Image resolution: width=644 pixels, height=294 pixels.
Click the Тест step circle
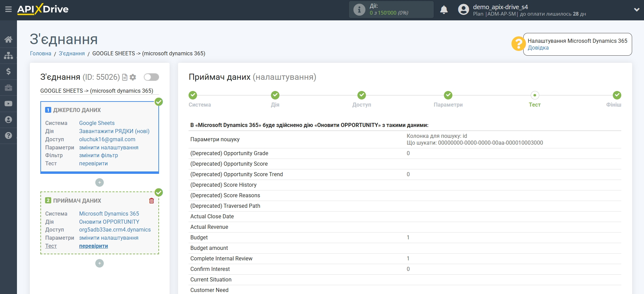coord(535,95)
